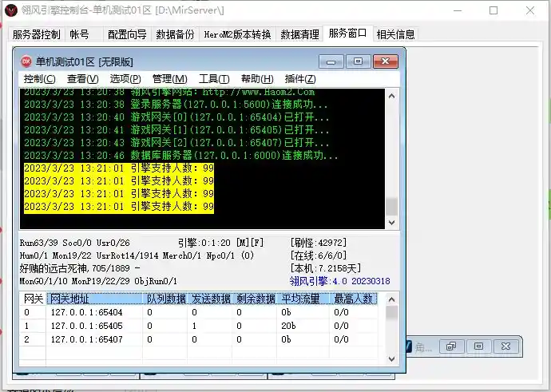Click the red 单机测试01区 window icon
551x392 pixels.
click(x=26, y=61)
